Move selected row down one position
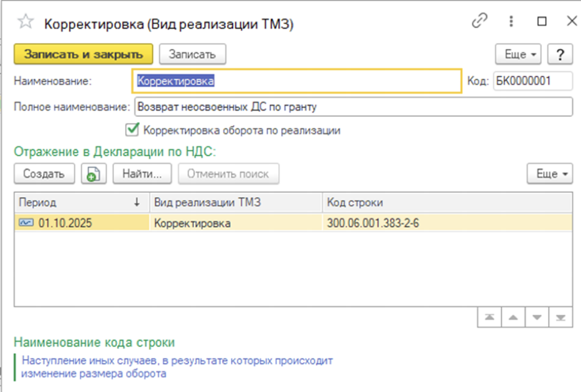This screenshot has width=581, height=392. 537,317
